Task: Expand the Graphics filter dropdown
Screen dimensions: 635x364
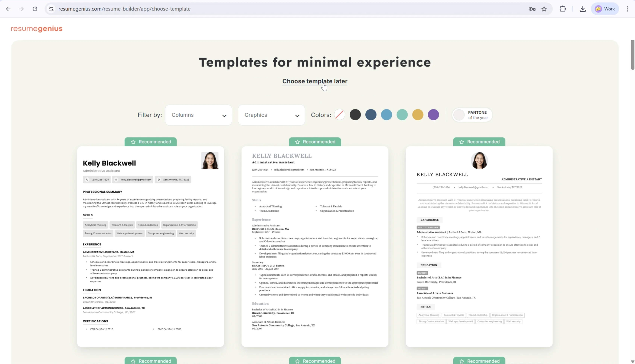Action: (271, 115)
